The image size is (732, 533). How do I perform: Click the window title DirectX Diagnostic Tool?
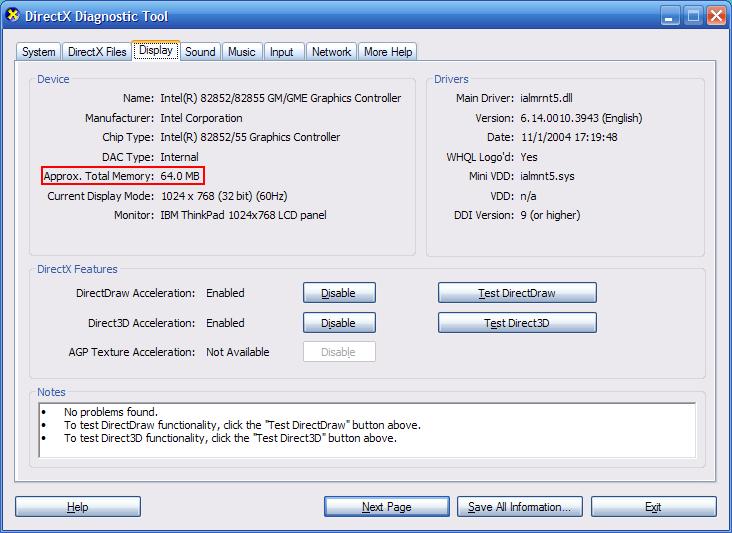point(96,16)
